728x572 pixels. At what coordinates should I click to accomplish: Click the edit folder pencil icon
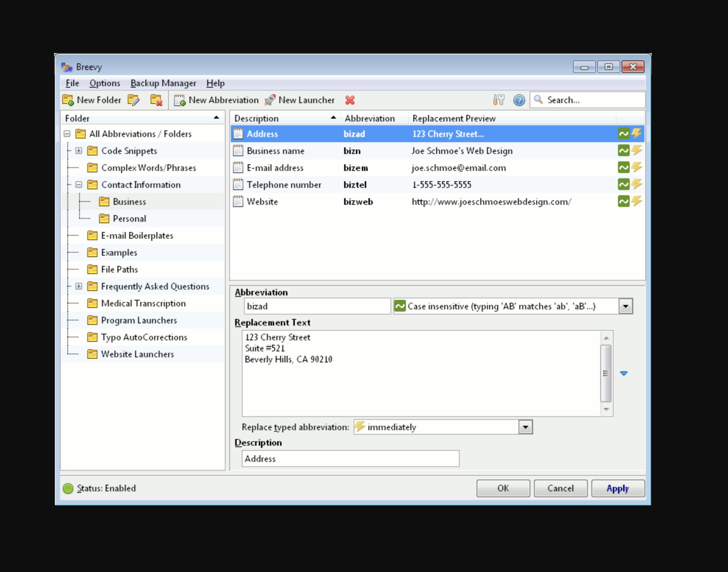(x=133, y=100)
